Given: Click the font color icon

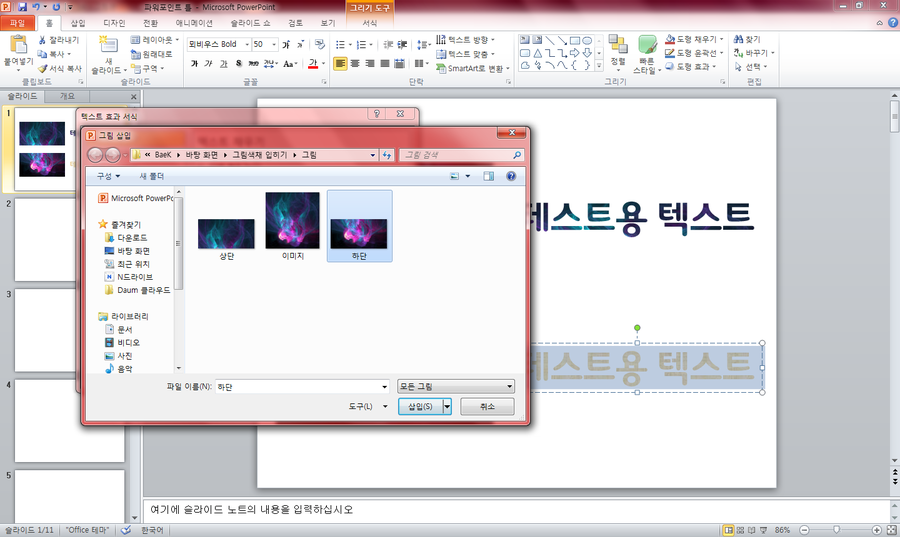Looking at the screenshot, I should tap(313, 63).
